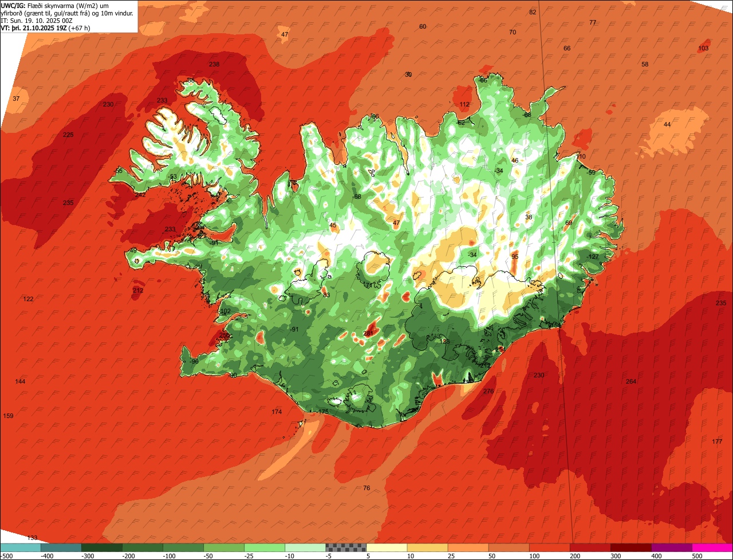The image size is (733, 560).
Task: Click the orange 25 to 50 legend swatch
Action: (x=468, y=547)
